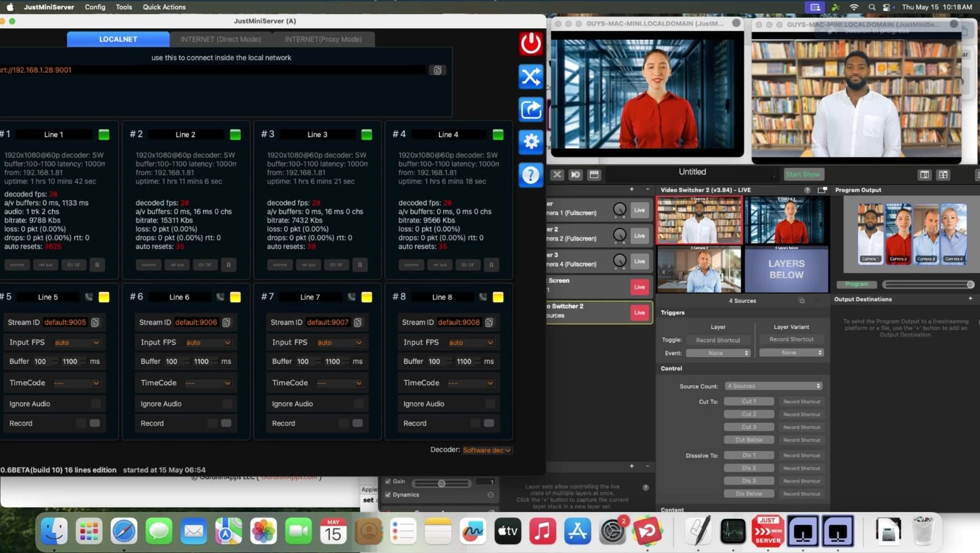This screenshot has width=980, height=553.
Task: Click the clapperboard icon in switcher toolbar
Action: [x=594, y=175]
